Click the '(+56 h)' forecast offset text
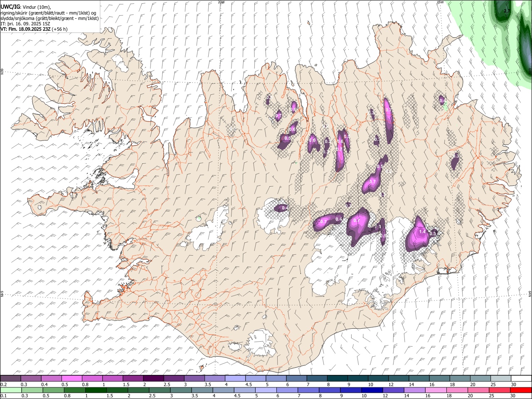The width and height of the screenshot is (532, 399). 60,29
